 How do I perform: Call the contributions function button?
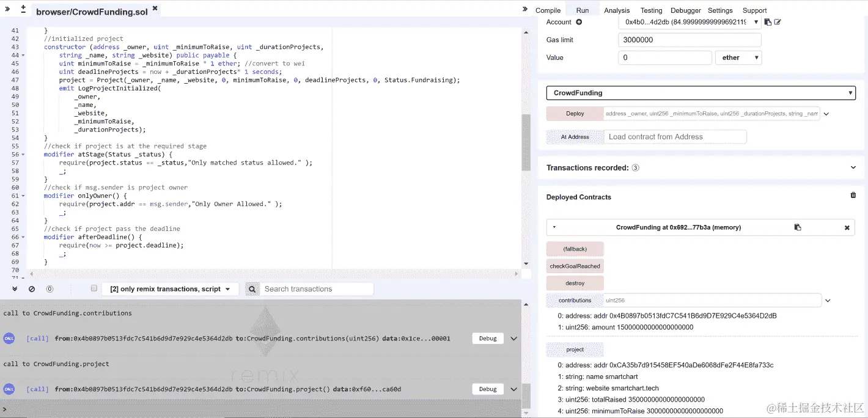(575, 300)
